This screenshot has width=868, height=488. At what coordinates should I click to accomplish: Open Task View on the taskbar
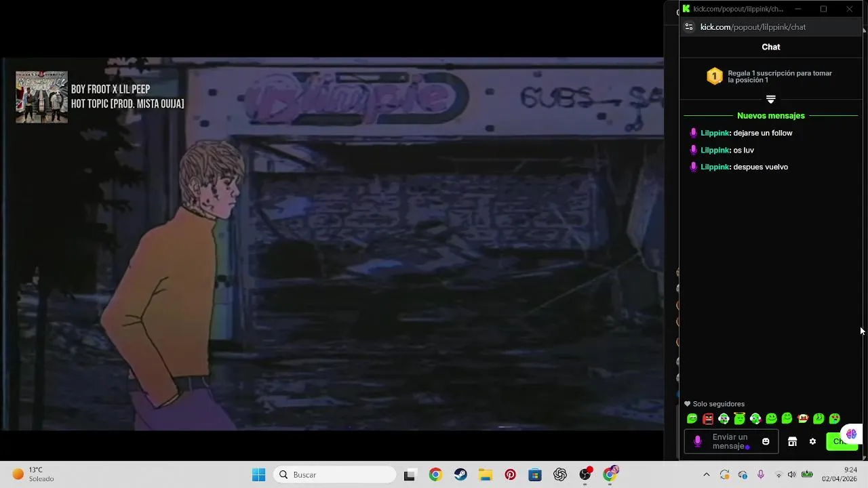tap(409, 474)
